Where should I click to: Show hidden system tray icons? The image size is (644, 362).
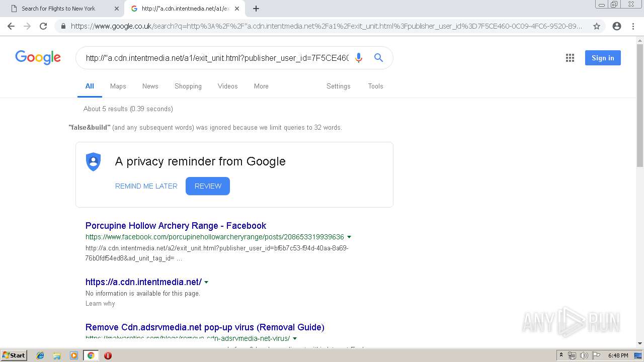pos(561,355)
